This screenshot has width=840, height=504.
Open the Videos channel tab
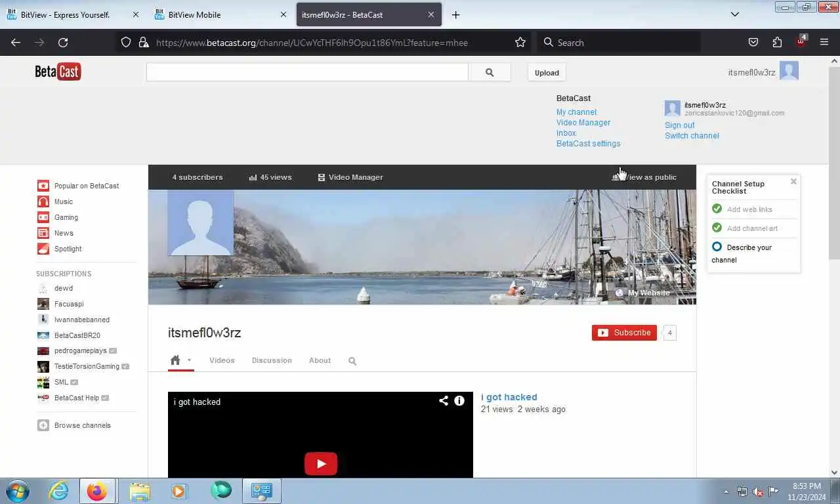coord(222,360)
